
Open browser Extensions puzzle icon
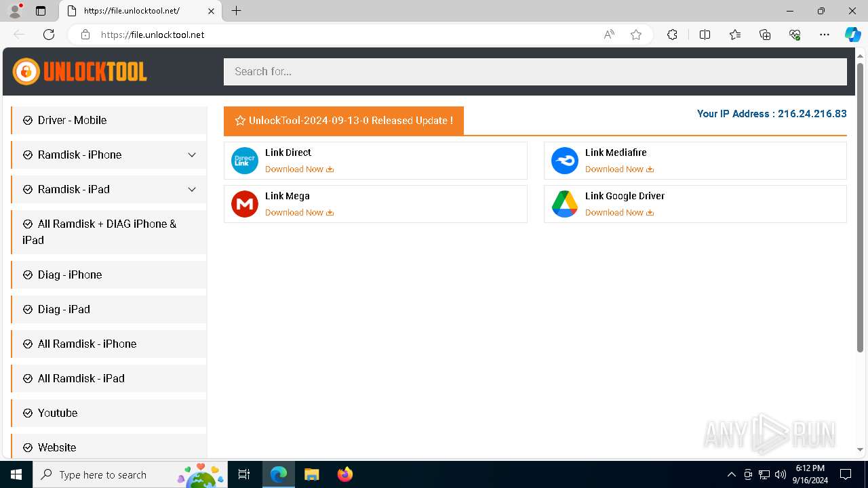[672, 35]
